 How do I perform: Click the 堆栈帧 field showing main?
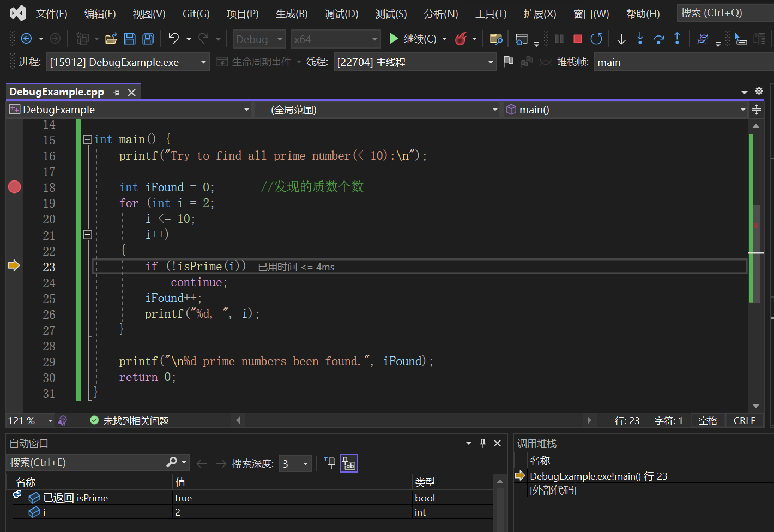click(x=684, y=62)
